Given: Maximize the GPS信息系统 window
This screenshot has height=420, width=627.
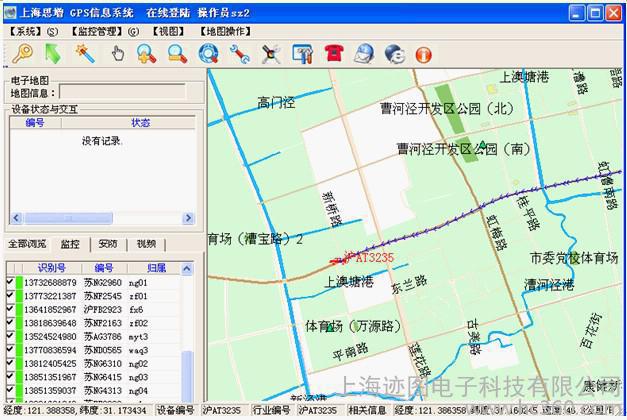Looking at the screenshot, I should pyautogui.click(x=595, y=13).
